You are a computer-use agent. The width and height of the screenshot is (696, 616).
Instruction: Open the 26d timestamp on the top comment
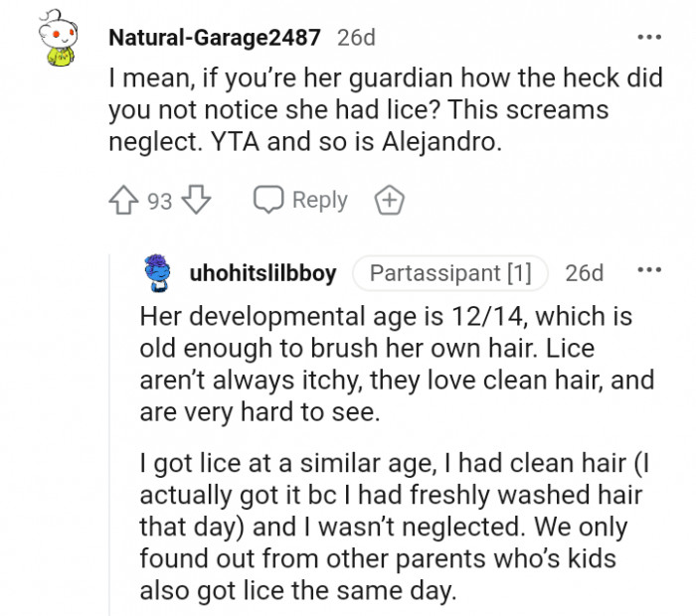coord(356,38)
